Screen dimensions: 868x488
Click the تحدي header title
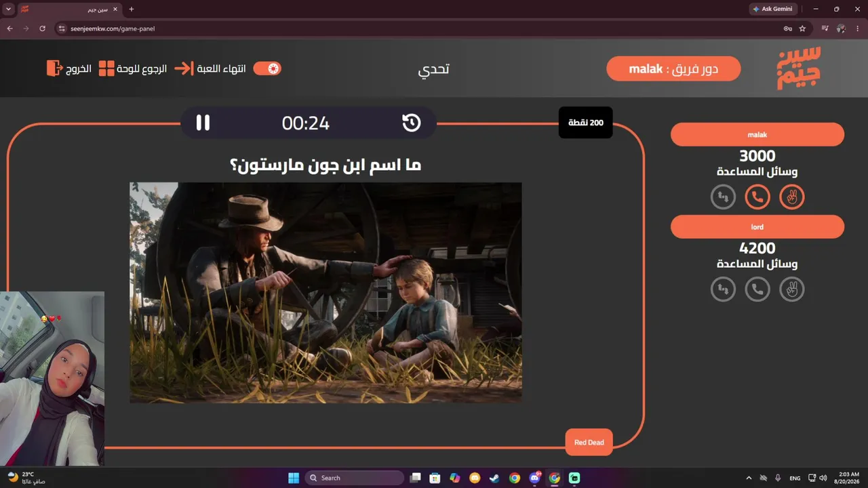pyautogui.click(x=434, y=69)
